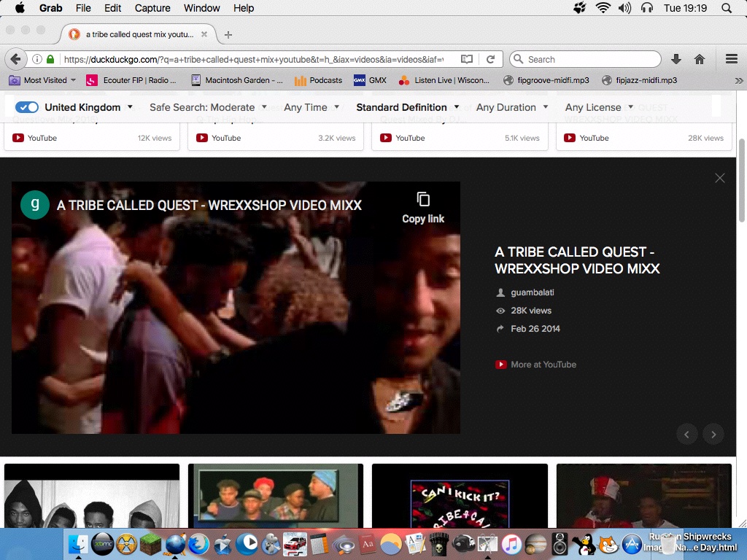Launch Scratch cat app from the Dock
The width and height of the screenshot is (747, 560).
[608, 544]
